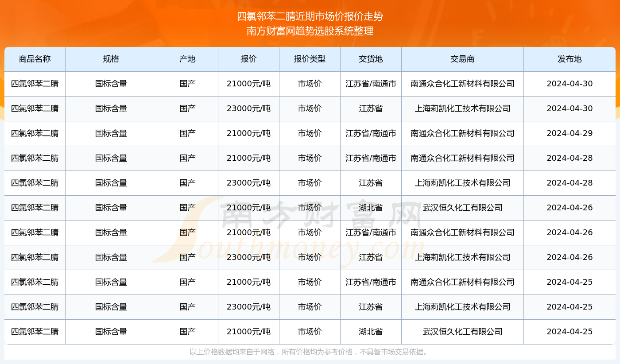Click 国标含量 spec in the 04-29 row
Viewport: 620px width, 364px height.
point(111,133)
